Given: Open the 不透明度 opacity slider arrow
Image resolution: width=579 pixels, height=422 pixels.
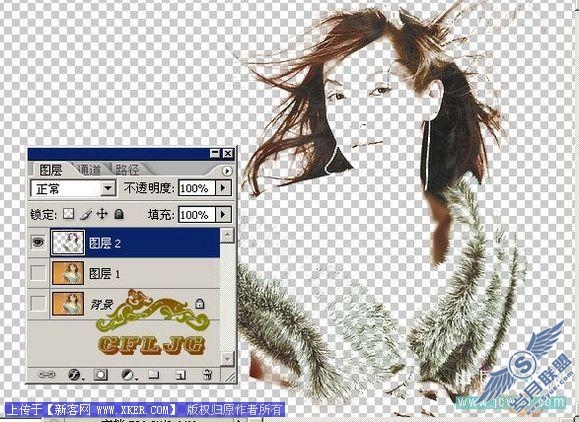Looking at the screenshot, I should (x=223, y=188).
